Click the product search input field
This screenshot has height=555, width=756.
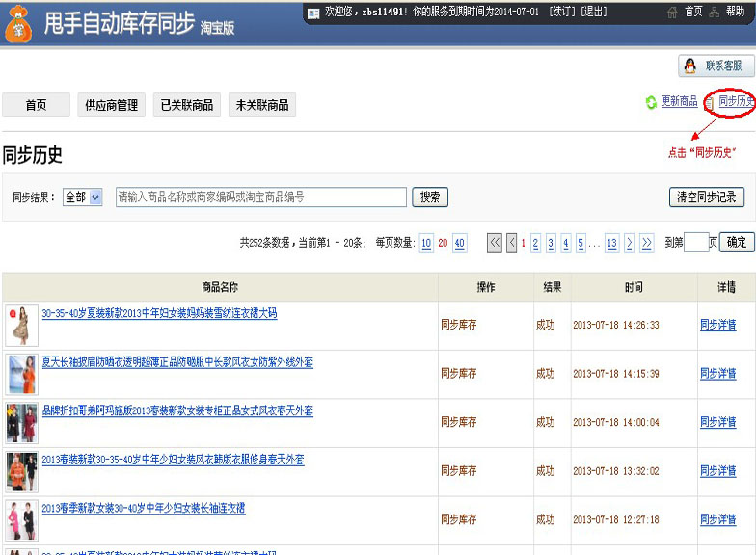coord(260,197)
